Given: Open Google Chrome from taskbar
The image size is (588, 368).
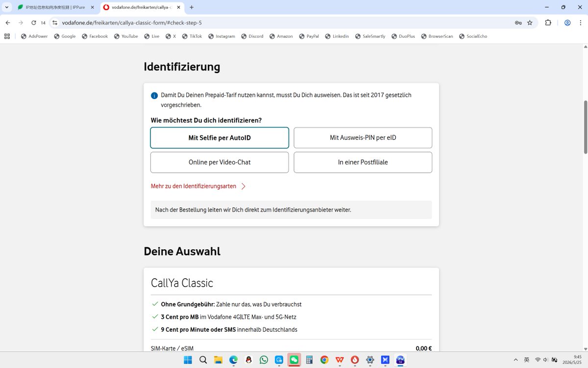Looking at the screenshot, I should pos(324,360).
